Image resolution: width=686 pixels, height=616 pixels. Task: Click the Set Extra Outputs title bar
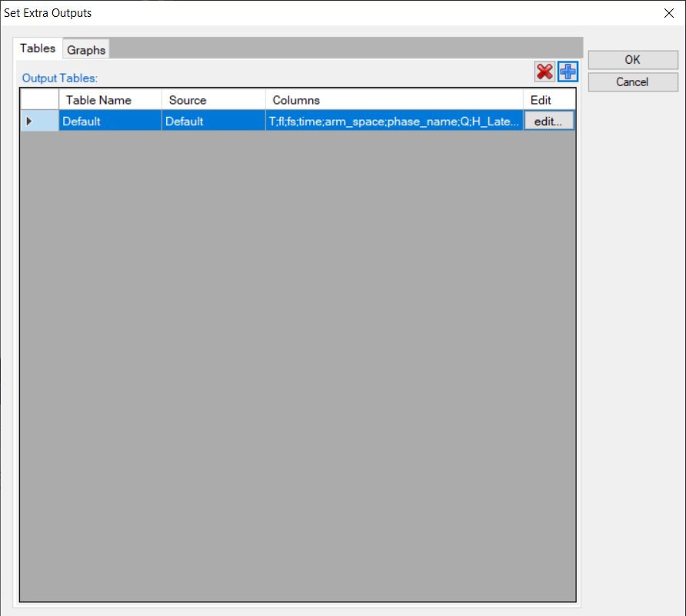pyautogui.click(x=308, y=13)
